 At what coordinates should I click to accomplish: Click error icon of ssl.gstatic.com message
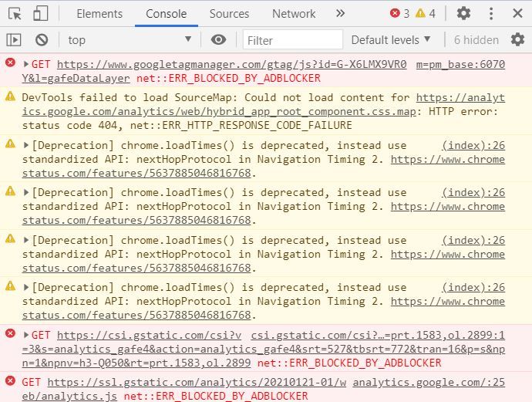(x=11, y=380)
